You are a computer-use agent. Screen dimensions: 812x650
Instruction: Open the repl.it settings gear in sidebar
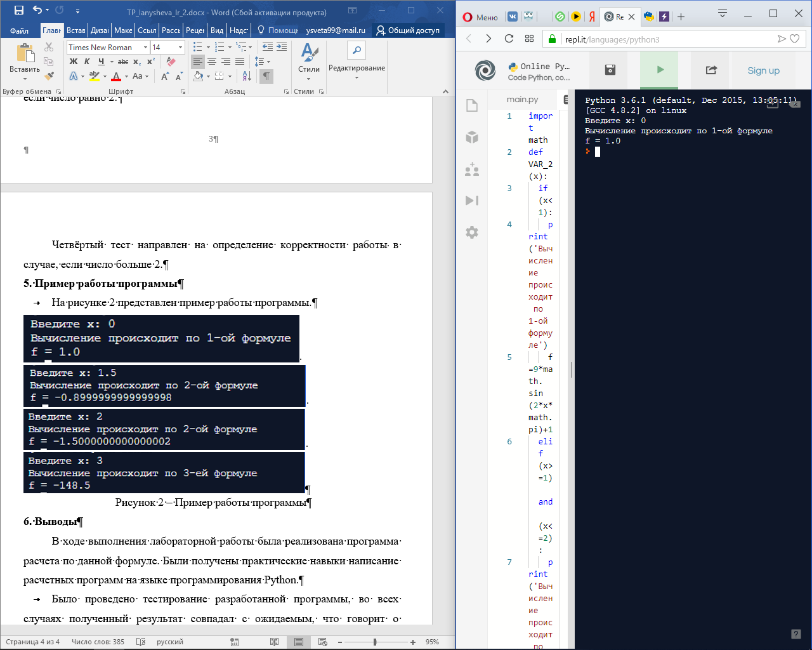pos(472,232)
